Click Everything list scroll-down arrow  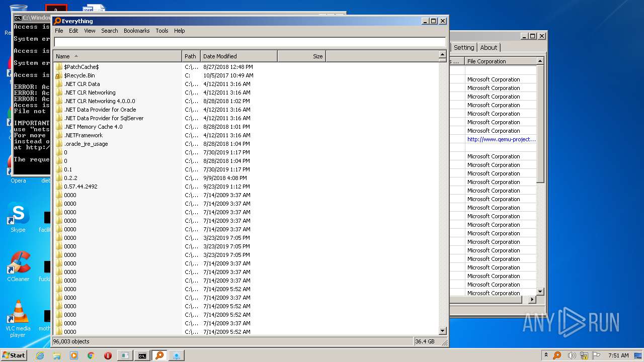(443, 331)
